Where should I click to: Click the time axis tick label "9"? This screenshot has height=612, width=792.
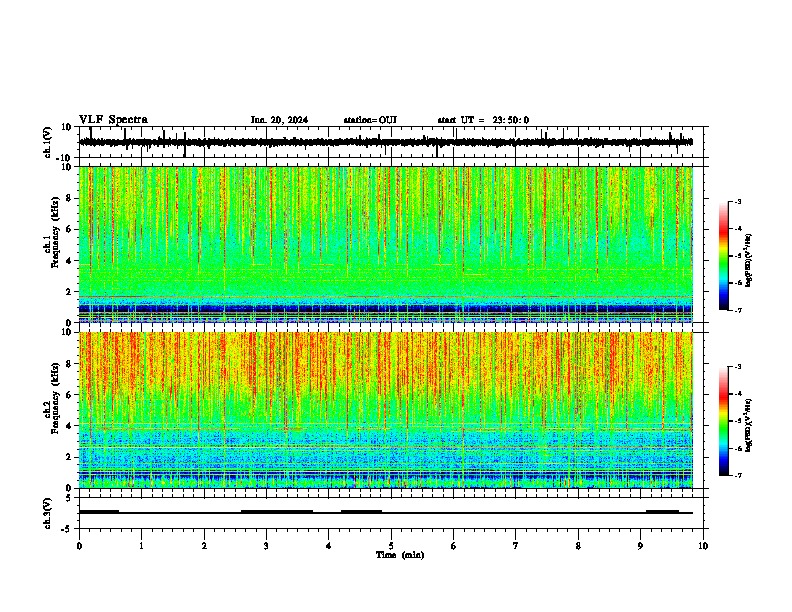pos(640,546)
